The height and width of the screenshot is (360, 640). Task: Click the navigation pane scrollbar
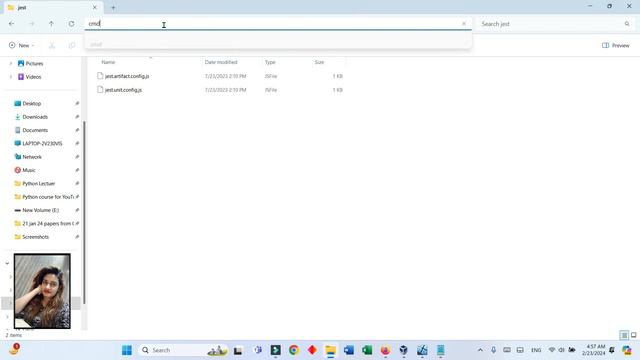click(84, 212)
